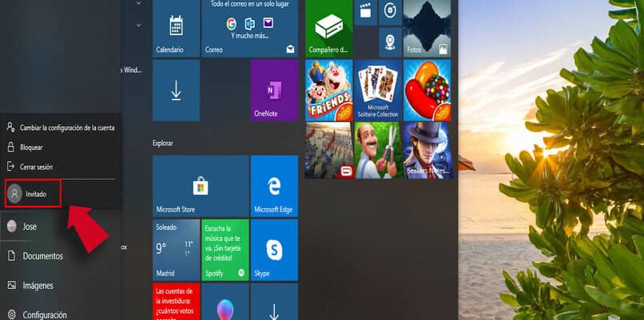Expand the second chevron in the app list

tap(138, 25)
